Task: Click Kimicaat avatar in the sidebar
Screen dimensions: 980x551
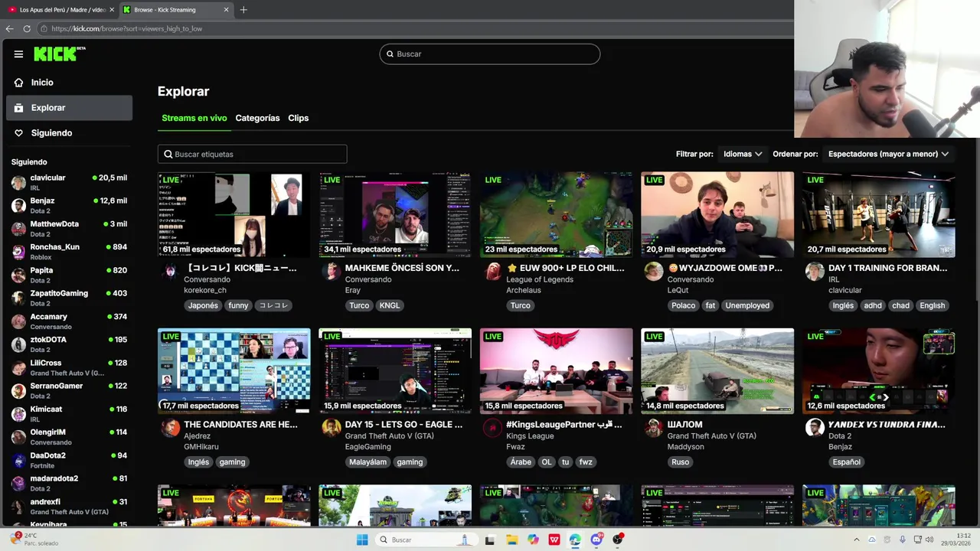Action: coord(18,414)
